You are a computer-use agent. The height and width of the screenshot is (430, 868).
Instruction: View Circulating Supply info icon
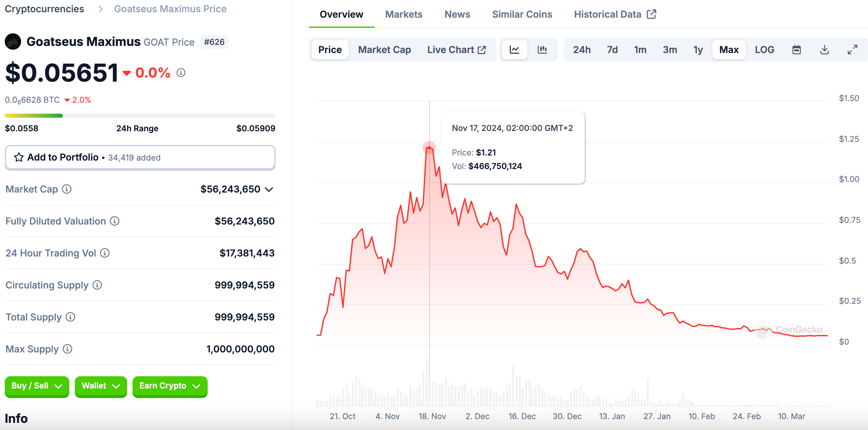(97, 285)
